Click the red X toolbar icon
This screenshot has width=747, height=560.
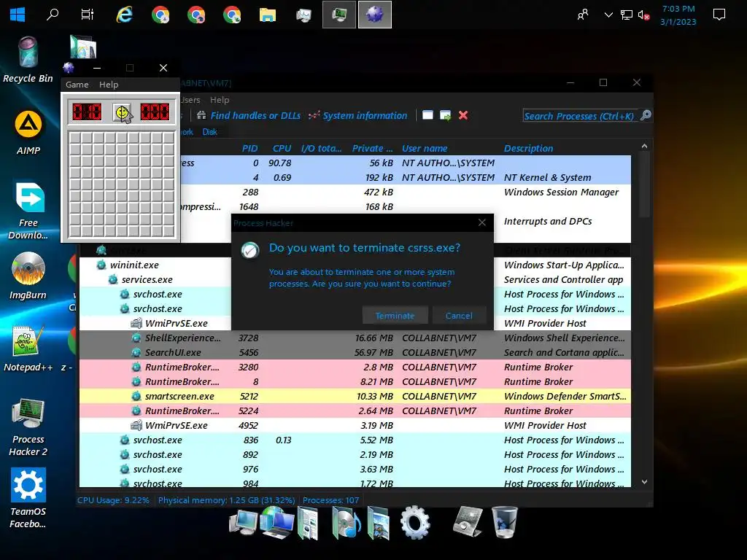(x=463, y=115)
